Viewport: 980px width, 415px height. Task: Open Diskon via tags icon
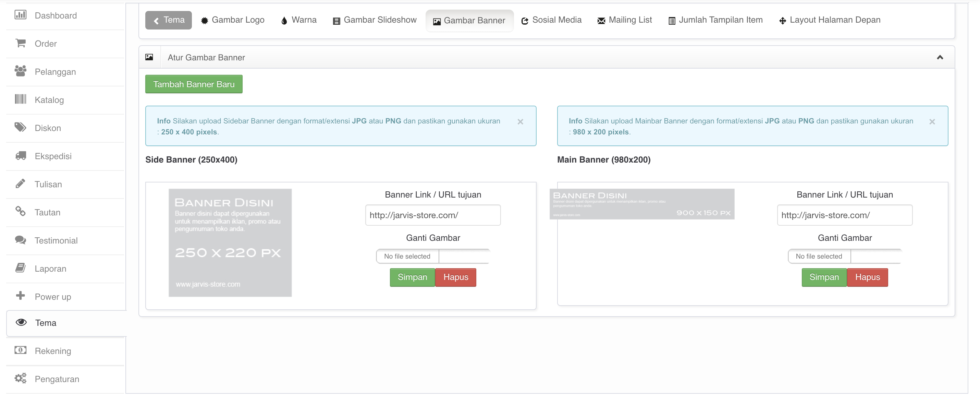tap(20, 128)
